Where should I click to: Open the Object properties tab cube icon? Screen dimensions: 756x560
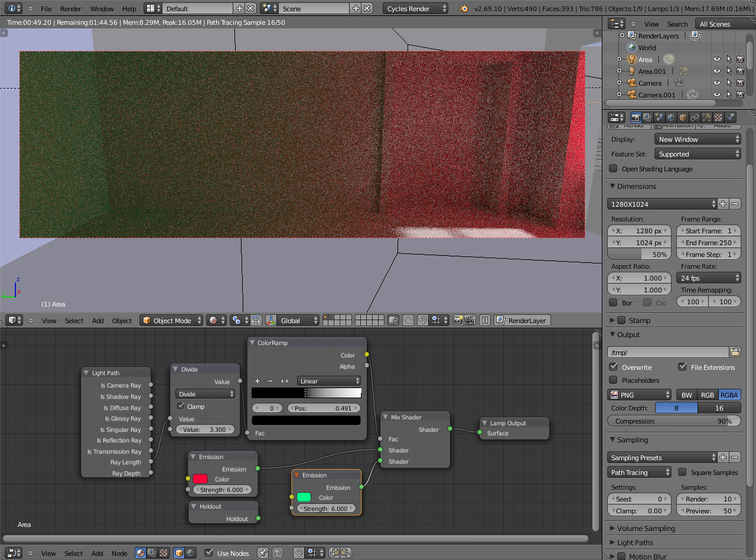coord(683,118)
